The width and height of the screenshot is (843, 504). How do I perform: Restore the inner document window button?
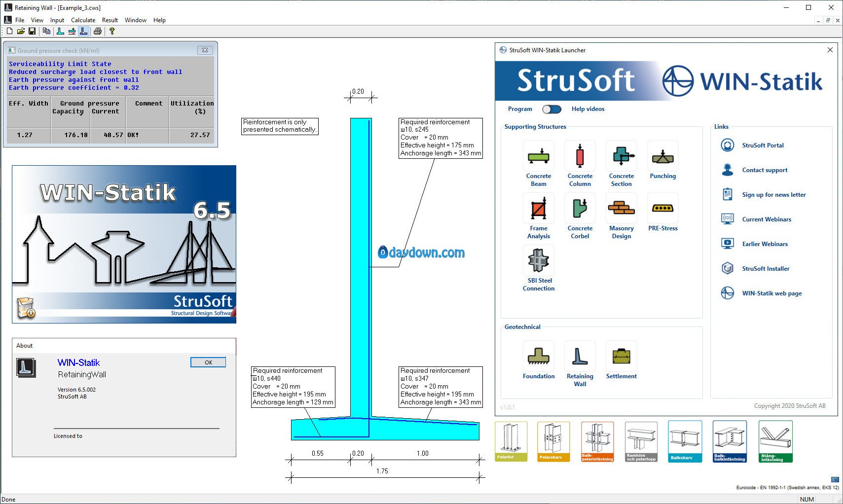[828, 20]
